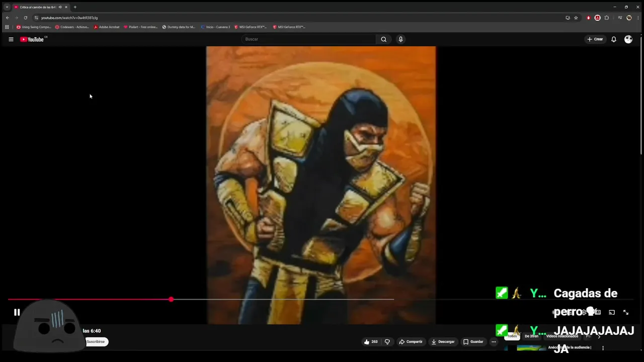Open a new browser tab with plus
This screenshot has height=362, width=644.
click(75, 7)
